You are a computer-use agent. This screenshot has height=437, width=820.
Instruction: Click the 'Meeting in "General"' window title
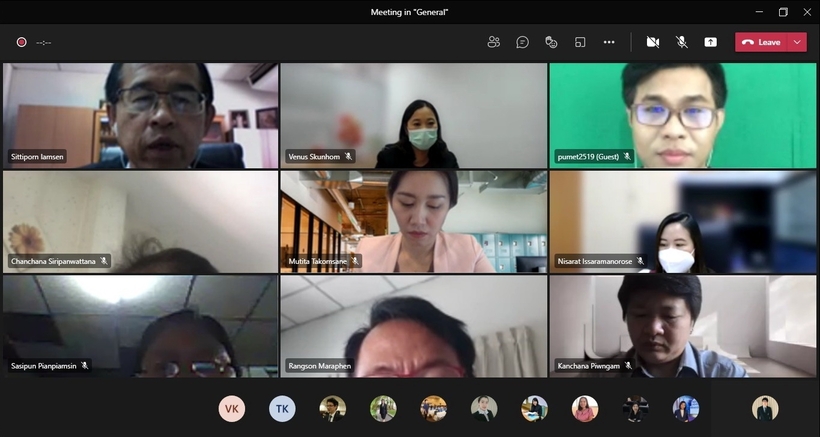pyautogui.click(x=409, y=12)
